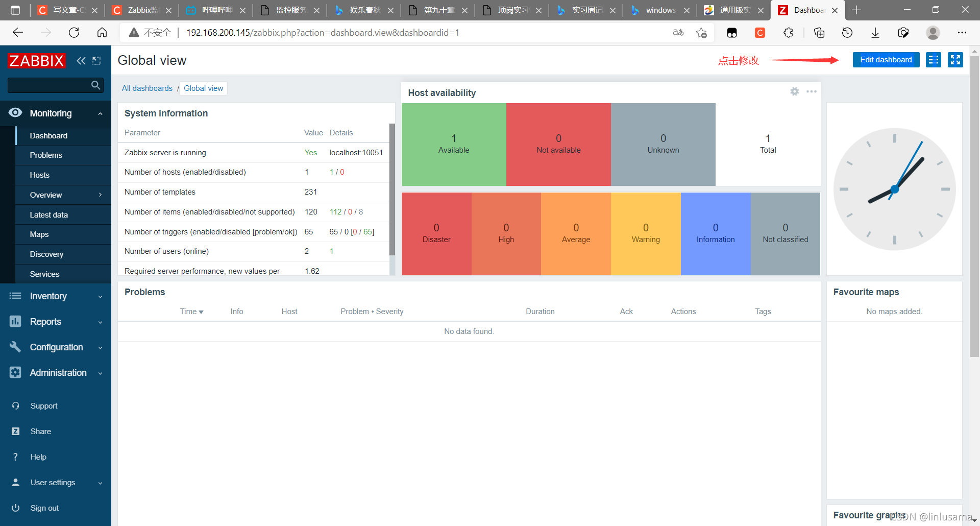Viewport: 980px width, 526px height.
Task: Click the sidebar search magnifier icon
Action: (95, 85)
